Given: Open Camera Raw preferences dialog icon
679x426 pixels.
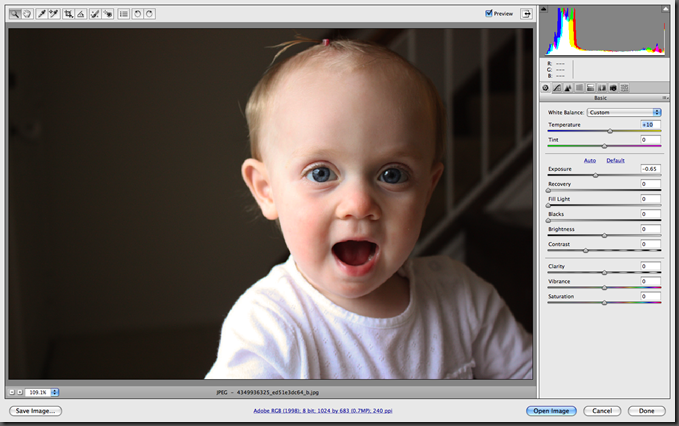Looking at the screenshot, I should (x=123, y=14).
